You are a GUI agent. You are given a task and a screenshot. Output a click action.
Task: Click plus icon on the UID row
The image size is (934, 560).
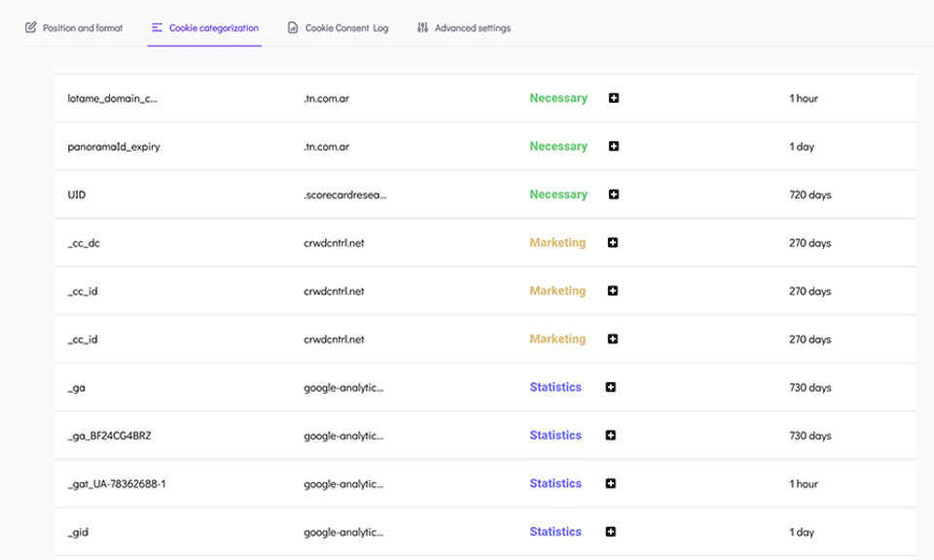click(614, 194)
